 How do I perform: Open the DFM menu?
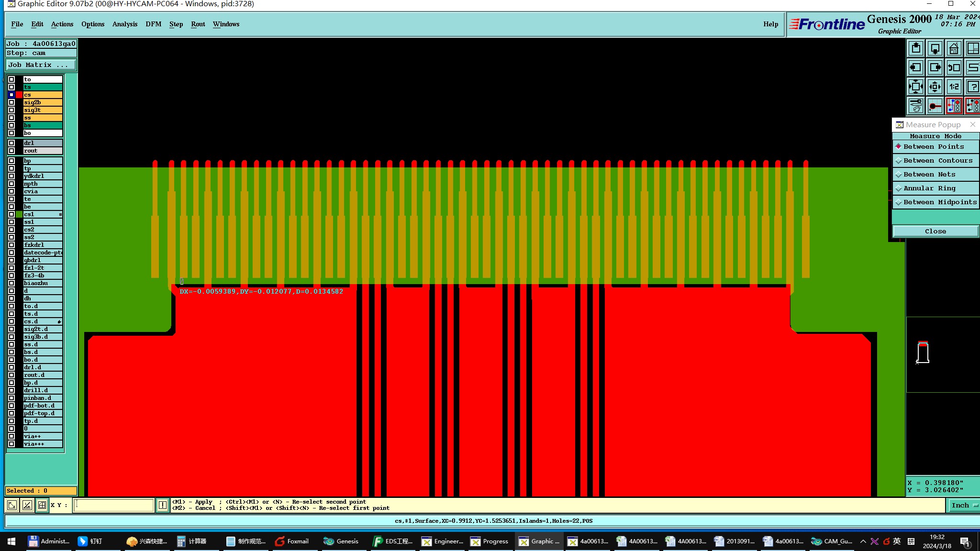153,24
